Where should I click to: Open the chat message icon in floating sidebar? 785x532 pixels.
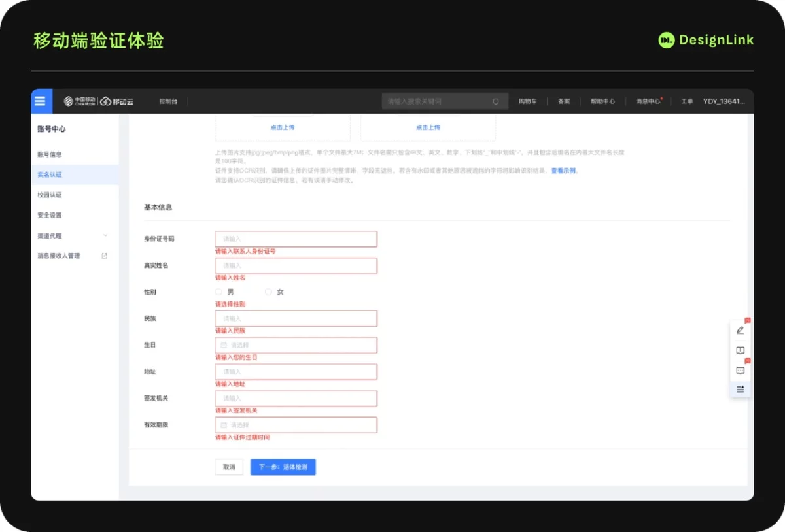click(x=740, y=370)
